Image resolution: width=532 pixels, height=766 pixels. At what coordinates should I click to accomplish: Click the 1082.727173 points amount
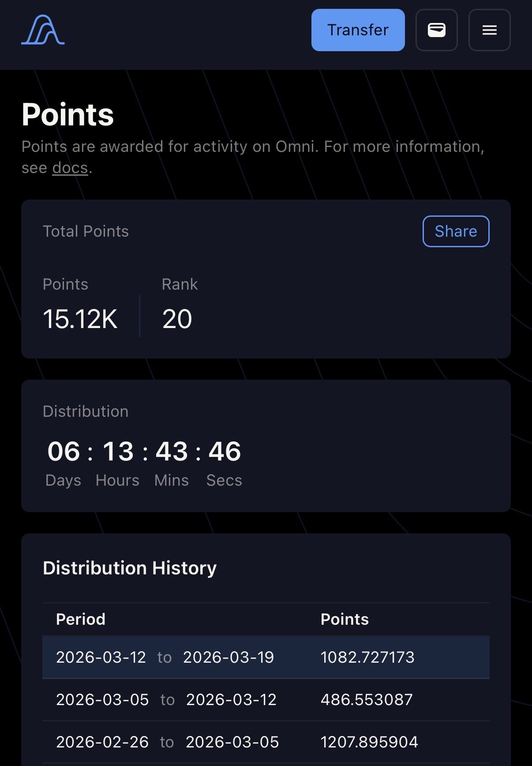point(367,657)
